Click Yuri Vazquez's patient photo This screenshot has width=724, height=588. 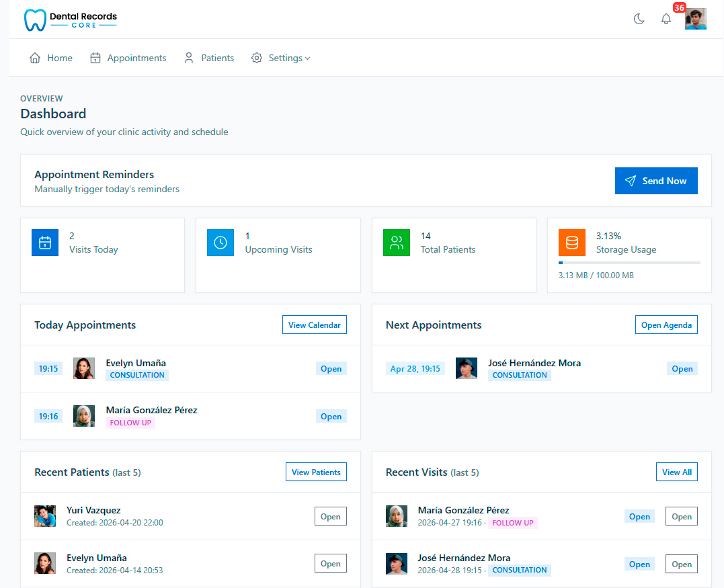[45, 516]
